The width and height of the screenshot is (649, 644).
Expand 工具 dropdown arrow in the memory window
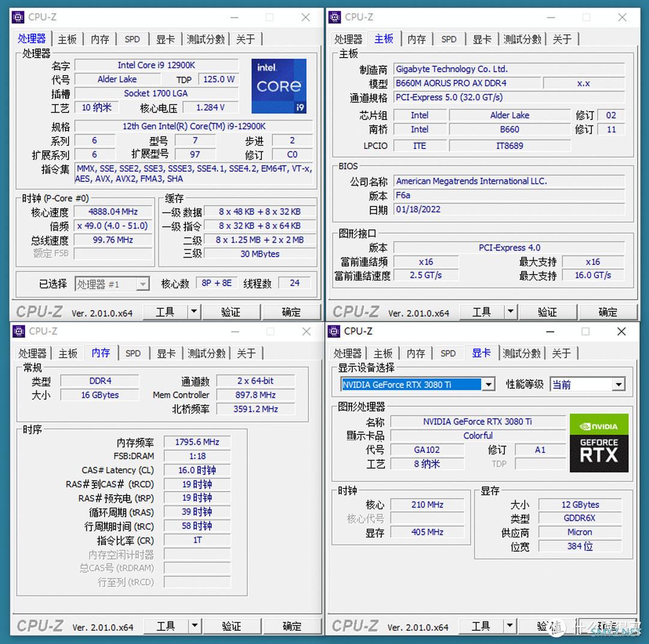195,626
